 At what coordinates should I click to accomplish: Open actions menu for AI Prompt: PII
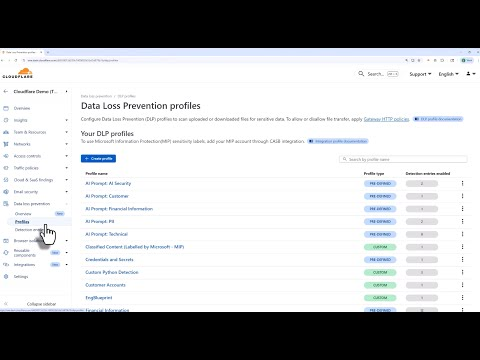point(462,221)
